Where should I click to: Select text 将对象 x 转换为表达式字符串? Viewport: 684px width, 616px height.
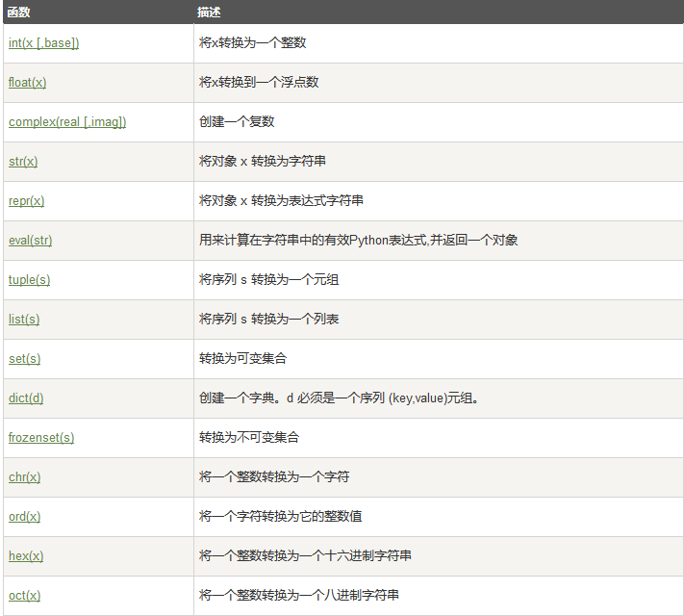click(281, 200)
